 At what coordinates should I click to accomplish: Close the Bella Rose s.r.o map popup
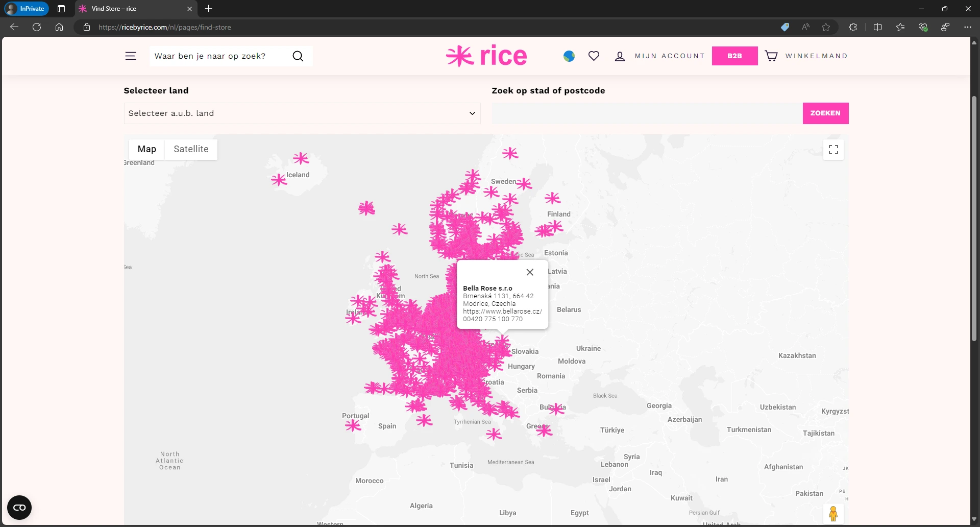[529, 272]
